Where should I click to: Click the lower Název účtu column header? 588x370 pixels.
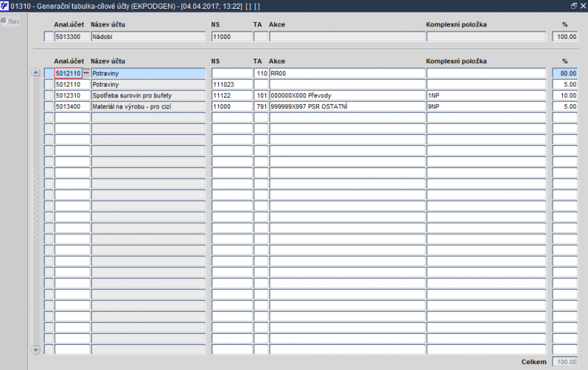click(108, 61)
